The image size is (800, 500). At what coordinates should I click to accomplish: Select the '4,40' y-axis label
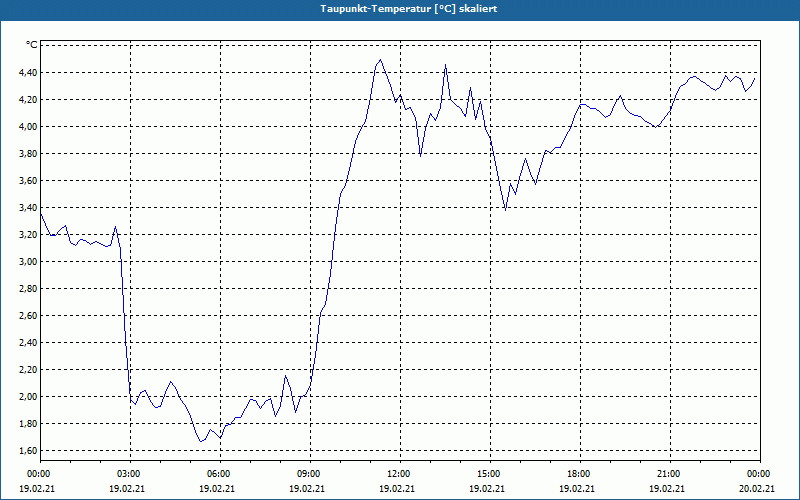pos(28,72)
